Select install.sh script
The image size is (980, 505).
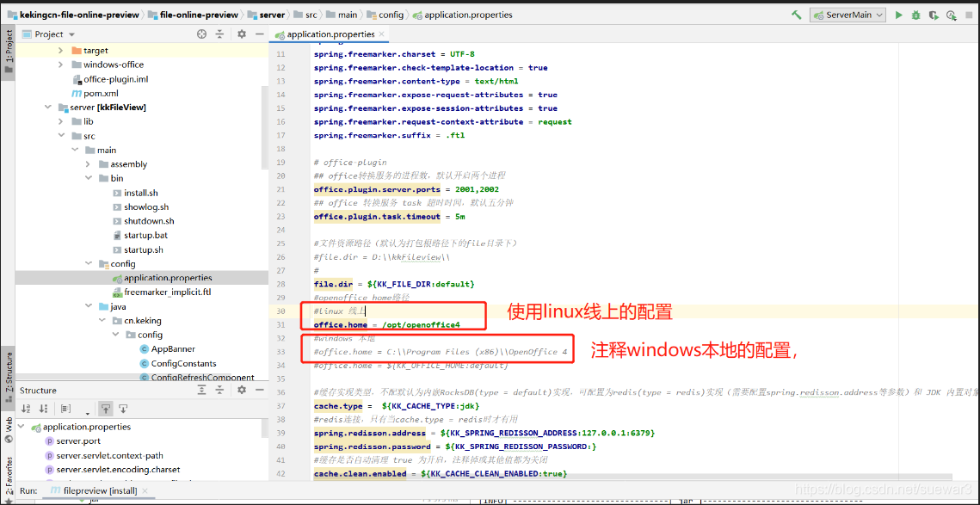[x=135, y=193]
